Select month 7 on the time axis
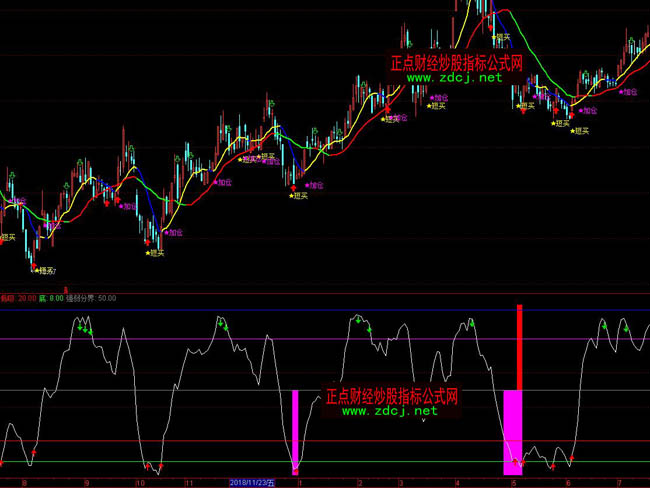650x488 pixels. [x=620, y=482]
